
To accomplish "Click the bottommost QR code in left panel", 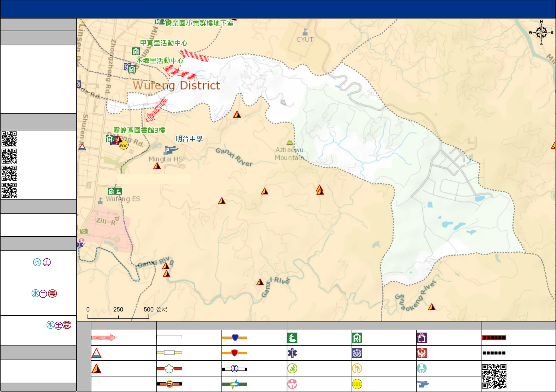I will 9,190.
